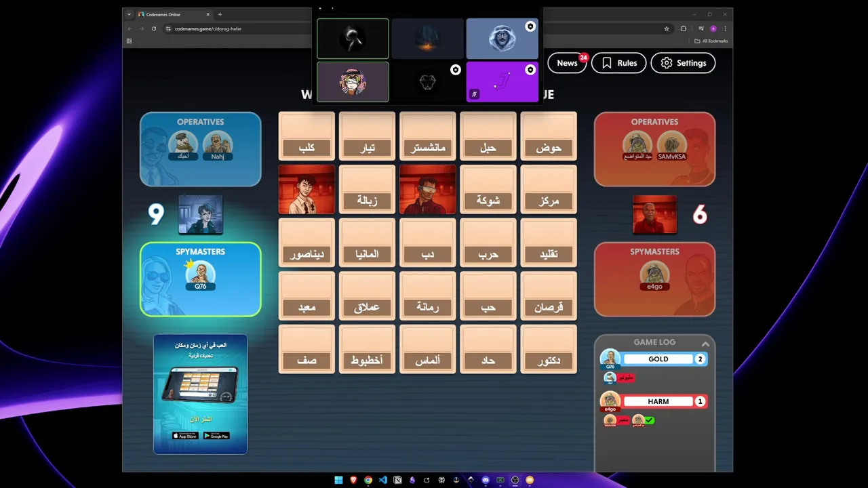Viewport: 868px width, 488px height.
Task: Open All Bookmarks folder
Action: coord(711,41)
